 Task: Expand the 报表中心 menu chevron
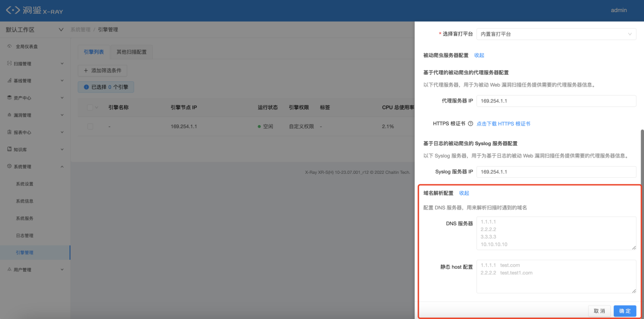[x=62, y=132]
